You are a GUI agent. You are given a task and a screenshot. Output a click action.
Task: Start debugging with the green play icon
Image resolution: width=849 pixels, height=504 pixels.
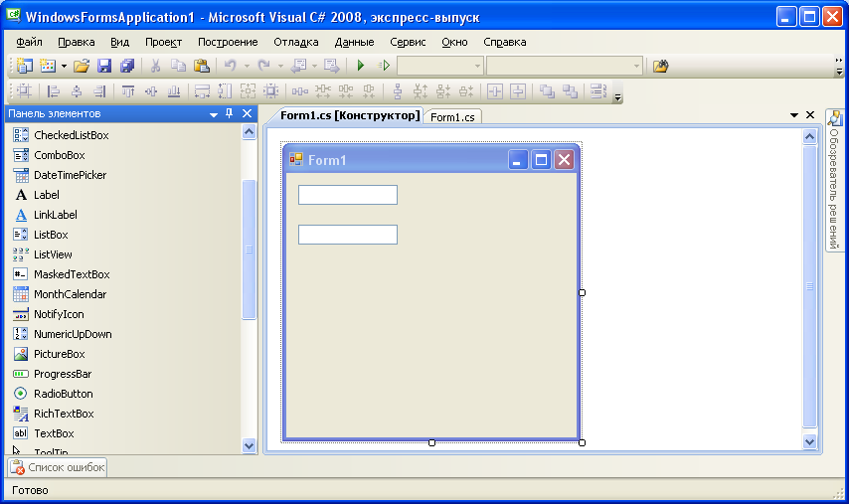[x=361, y=66]
